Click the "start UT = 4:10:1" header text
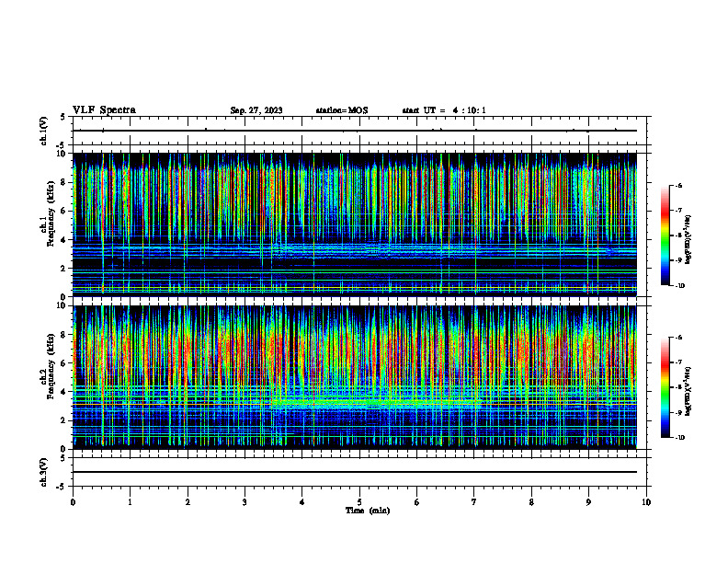This screenshot has height=563, width=728. [444, 110]
